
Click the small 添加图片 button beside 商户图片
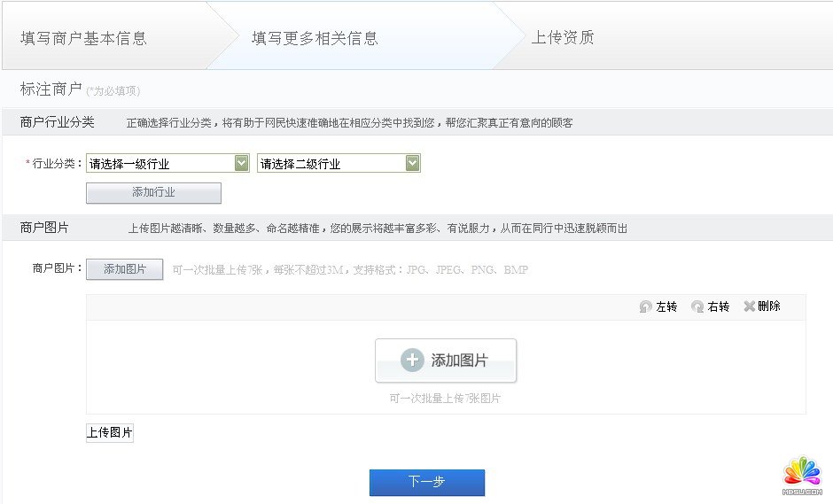click(124, 269)
